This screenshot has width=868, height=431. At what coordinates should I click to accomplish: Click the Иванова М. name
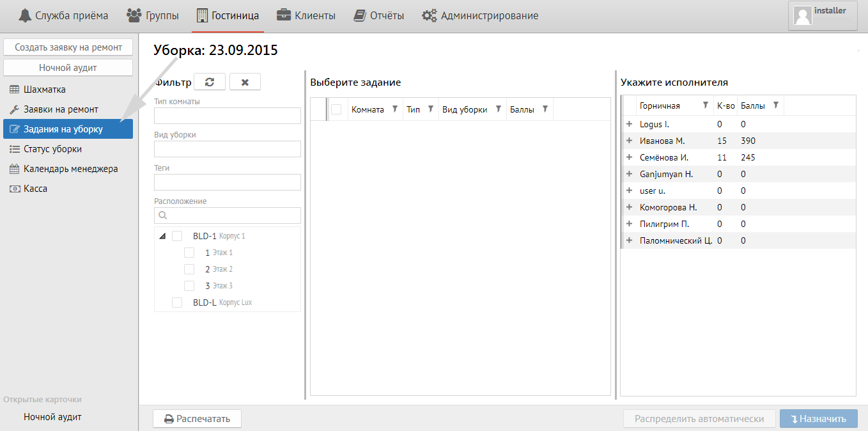[x=662, y=141]
